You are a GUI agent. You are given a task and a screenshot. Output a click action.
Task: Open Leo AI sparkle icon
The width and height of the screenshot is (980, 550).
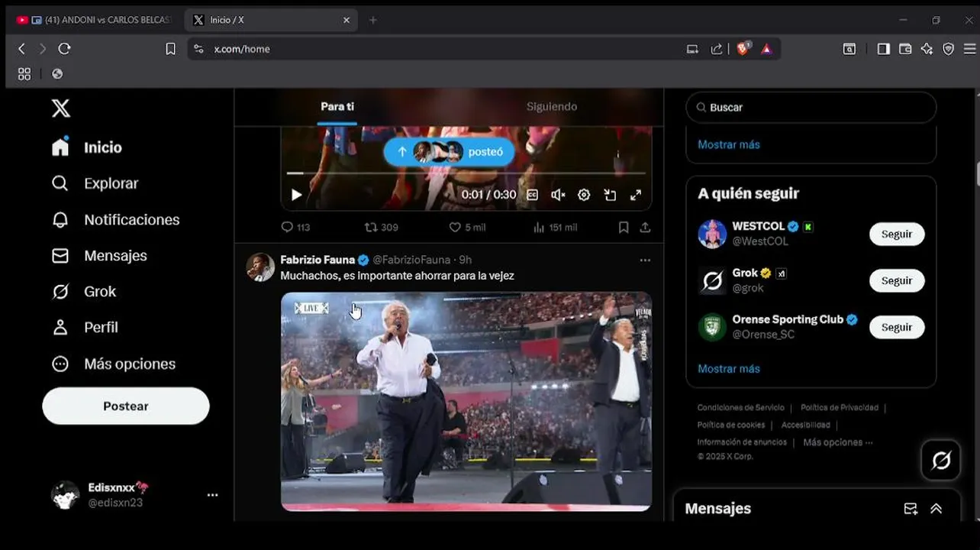click(x=927, y=49)
